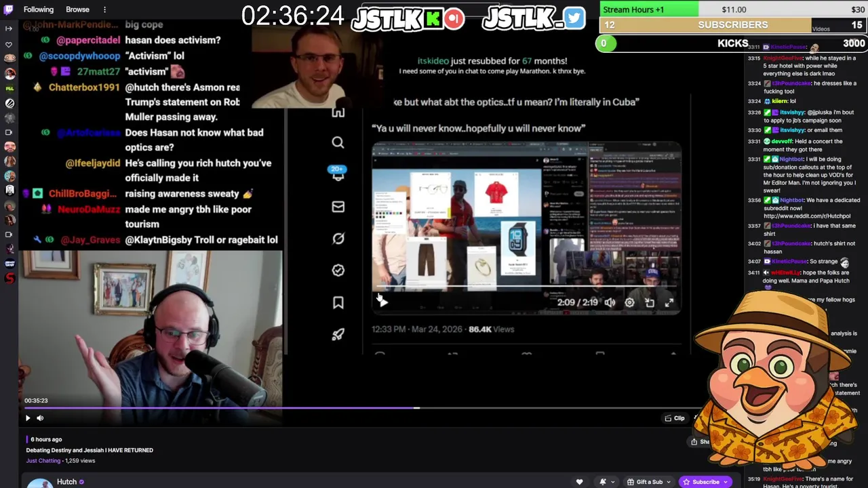868x488 pixels.
Task: Click the tweet video speaker icon
Action: [610, 303]
